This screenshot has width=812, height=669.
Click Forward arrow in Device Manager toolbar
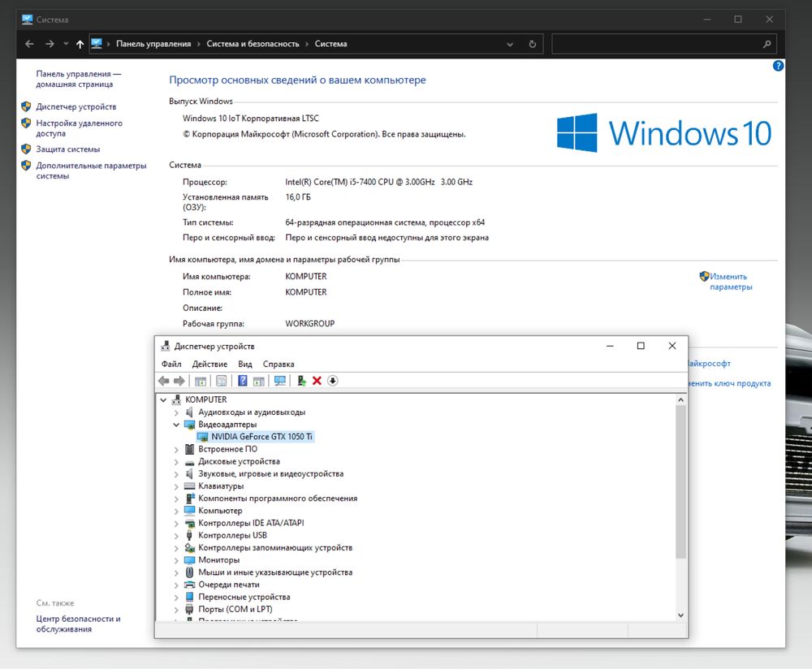point(179,381)
